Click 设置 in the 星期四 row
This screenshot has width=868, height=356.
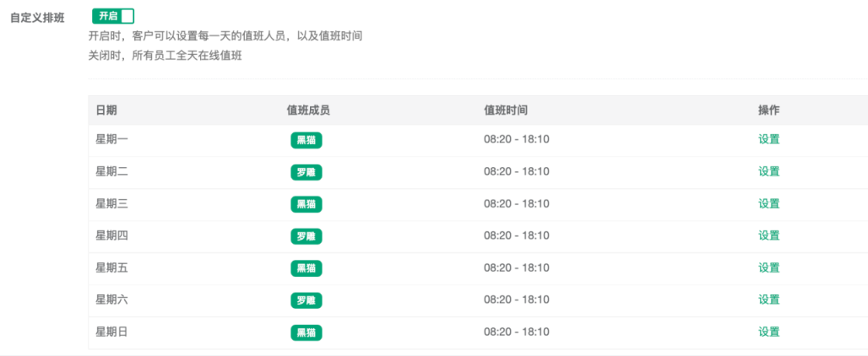click(768, 235)
